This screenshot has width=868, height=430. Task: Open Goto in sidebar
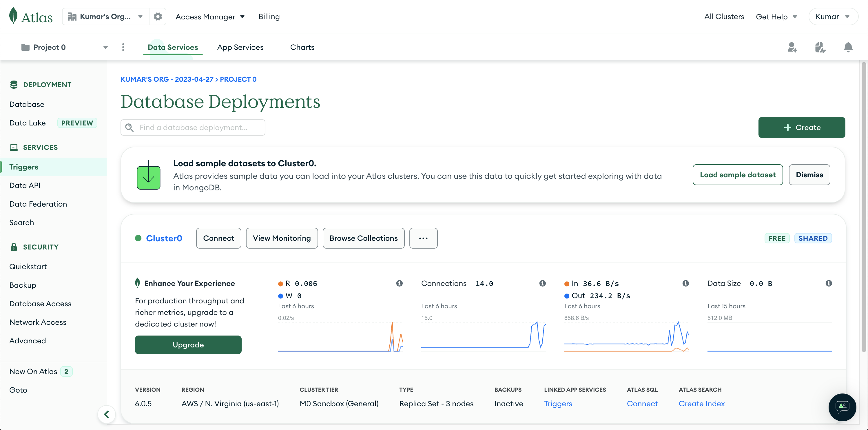tap(18, 390)
